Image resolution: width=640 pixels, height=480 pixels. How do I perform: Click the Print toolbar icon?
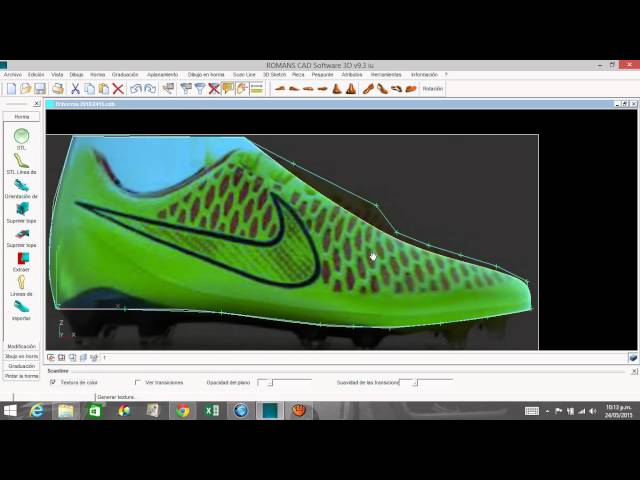(58, 88)
